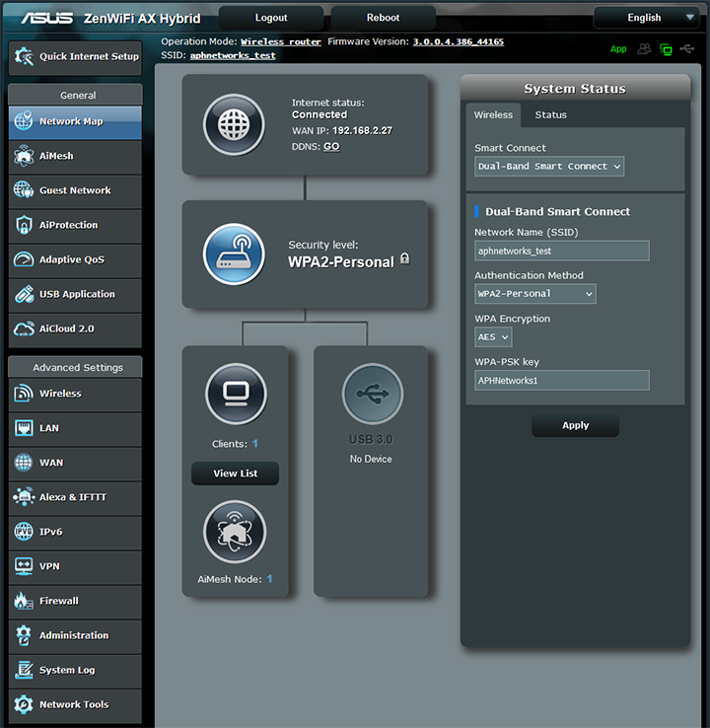
Task: Click the Internet status globe icon
Action: pos(234,125)
